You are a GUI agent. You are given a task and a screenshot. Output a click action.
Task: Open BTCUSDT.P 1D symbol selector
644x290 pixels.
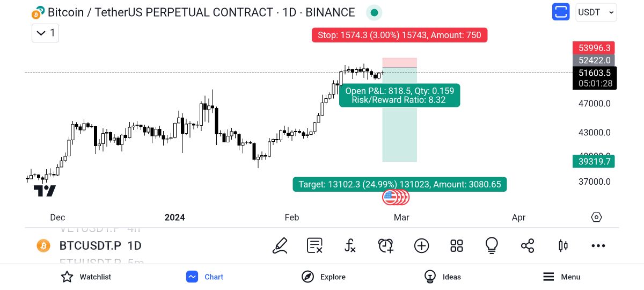(100, 246)
